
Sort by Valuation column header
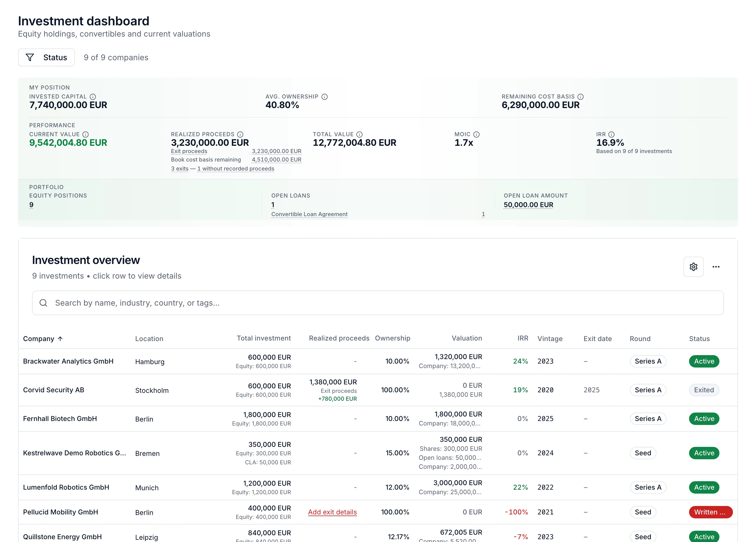(467, 338)
